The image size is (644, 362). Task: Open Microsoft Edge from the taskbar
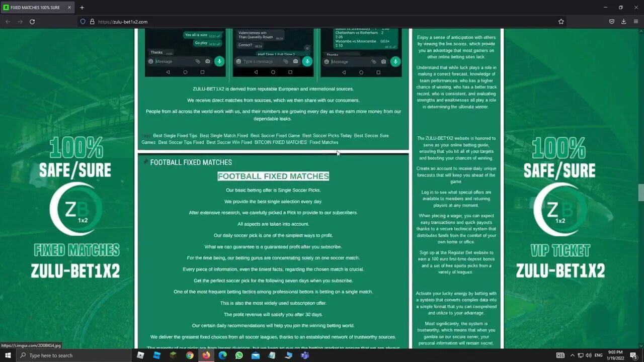222,355
